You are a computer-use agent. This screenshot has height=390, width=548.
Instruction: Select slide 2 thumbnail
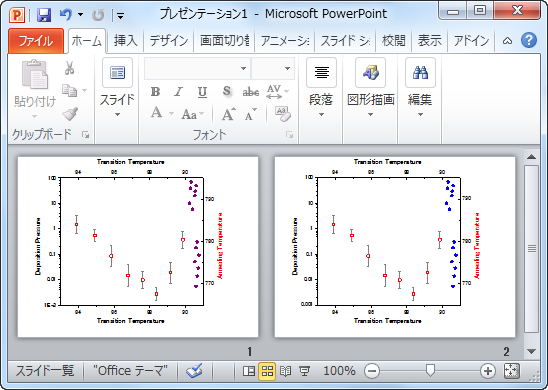[x=395, y=247]
